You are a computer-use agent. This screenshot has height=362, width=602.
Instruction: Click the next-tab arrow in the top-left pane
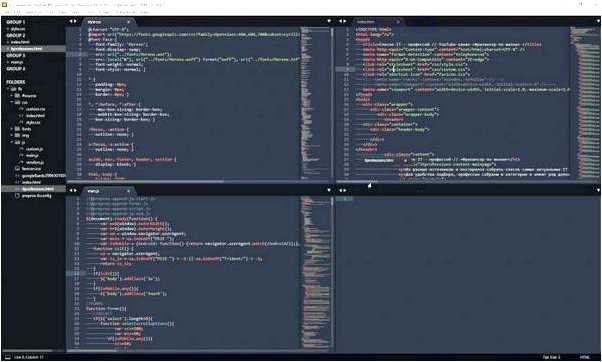pyautogui.click(x=75, y=21)
